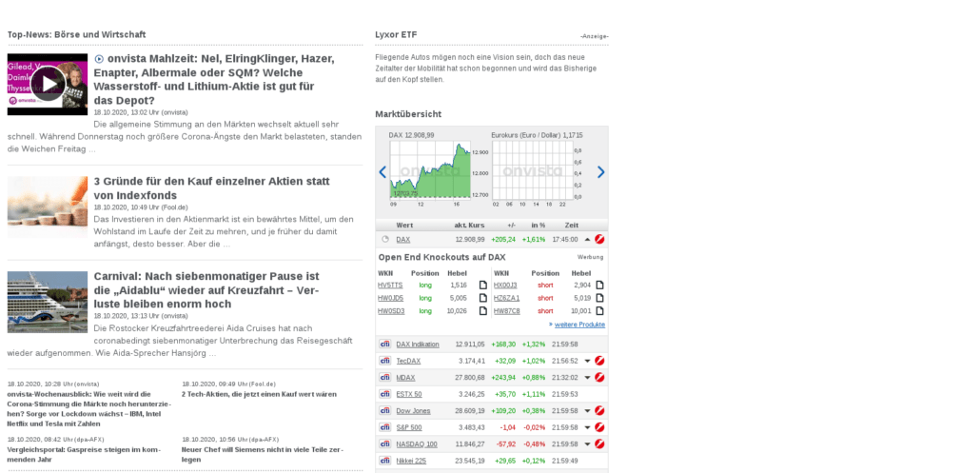Image resolution: width=980 pixels, height=473 pixels.
Task: Open Dow Jones index link
Action: [x=413, y=410]
